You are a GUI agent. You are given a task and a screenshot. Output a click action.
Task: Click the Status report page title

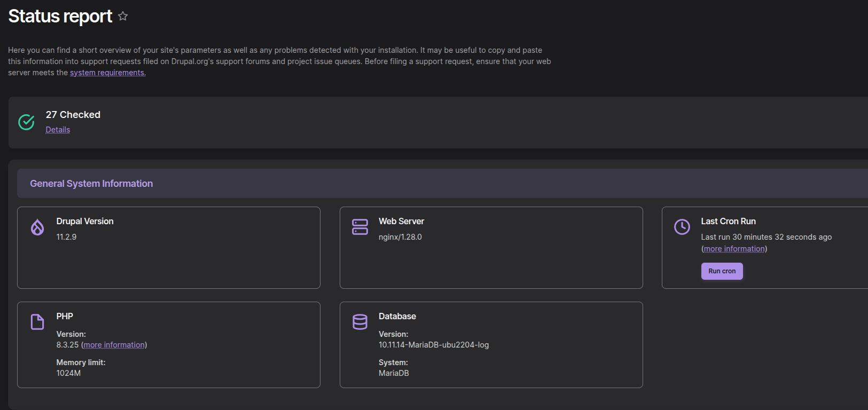tap(60, 16)
